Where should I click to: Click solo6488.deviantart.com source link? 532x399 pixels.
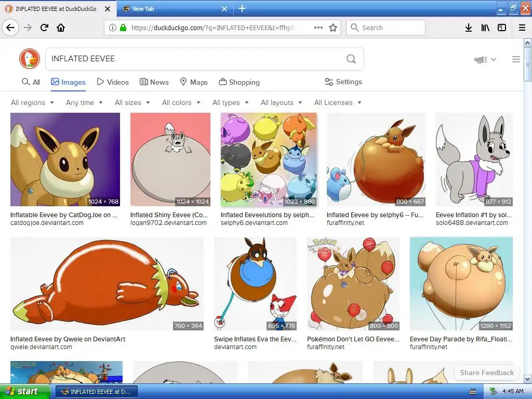[472, 223]
